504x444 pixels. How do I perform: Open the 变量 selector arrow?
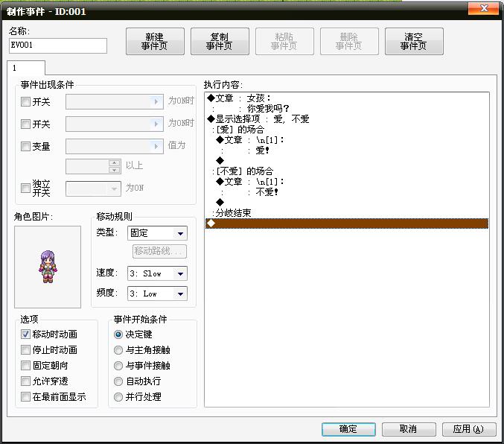point(156,147)
